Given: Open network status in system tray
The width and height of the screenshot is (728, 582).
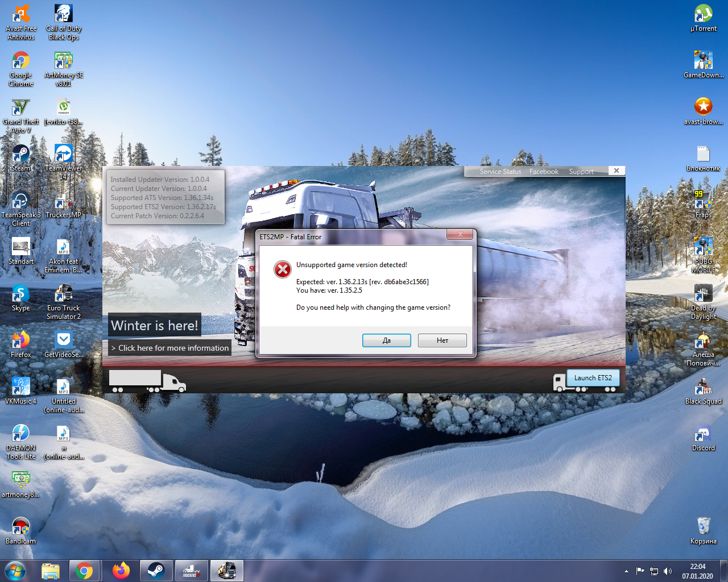Looking at the screenshot, I should point(654,571).
